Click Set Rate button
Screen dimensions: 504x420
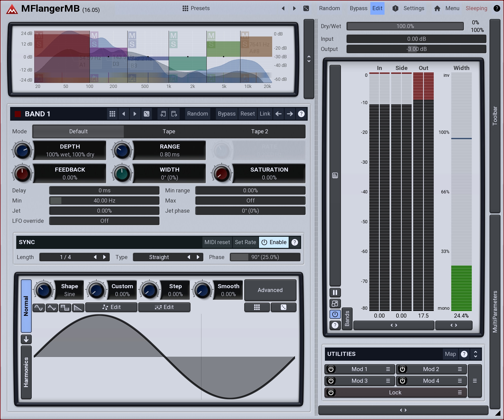click(x=246, y=242)
